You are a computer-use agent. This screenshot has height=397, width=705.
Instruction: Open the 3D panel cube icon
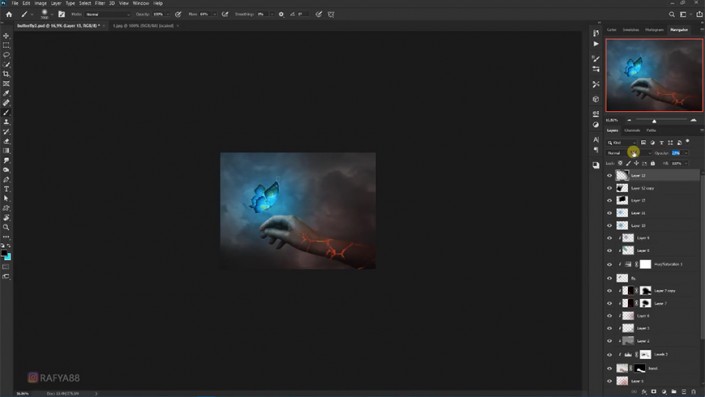596,99
